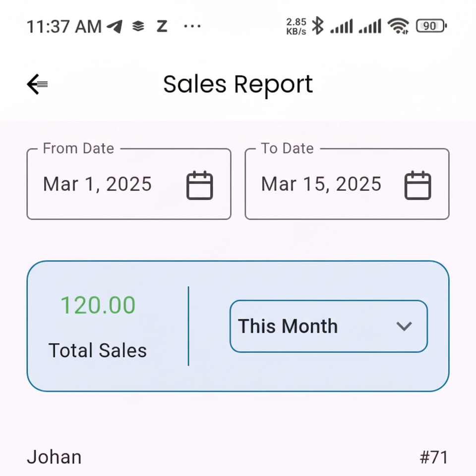The width and height of the screenshot is (476, 476).
Task: Tap the 120.00 total sales amount
Action: click(x=98, y=305)
